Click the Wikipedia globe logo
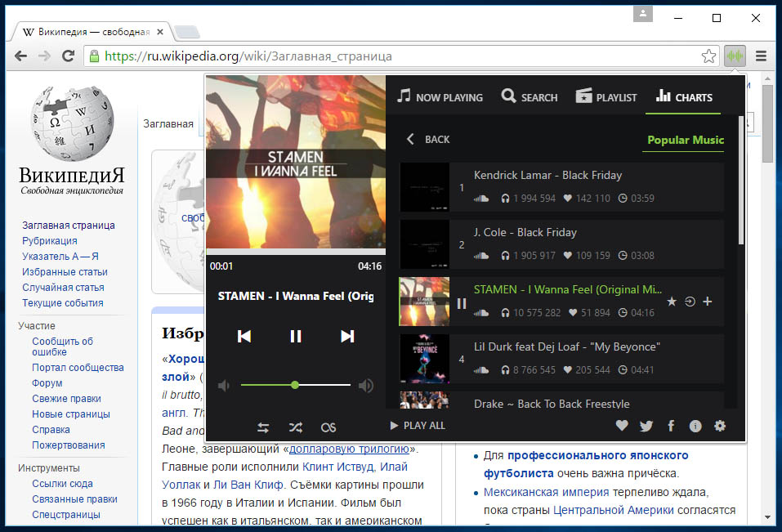Viewport: 782px width, 532px height. [72, 123]
